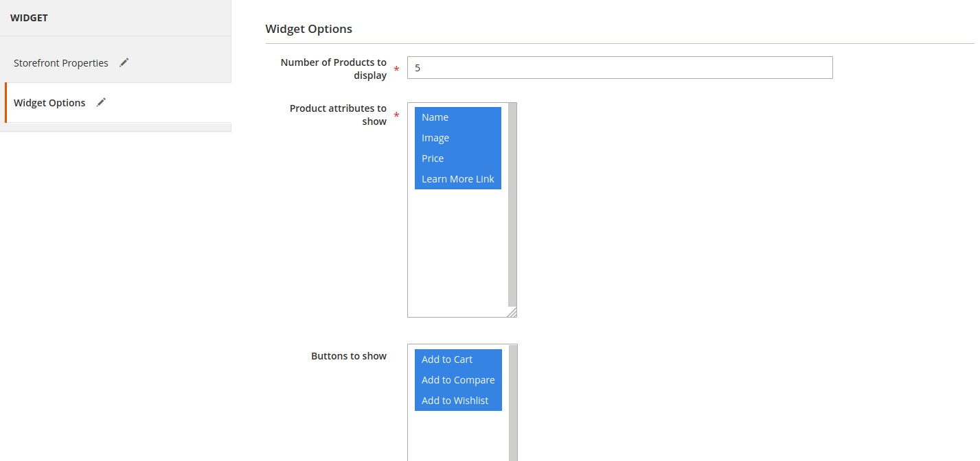Click the pencil icon beside Widget Options tab

point(101,102)
